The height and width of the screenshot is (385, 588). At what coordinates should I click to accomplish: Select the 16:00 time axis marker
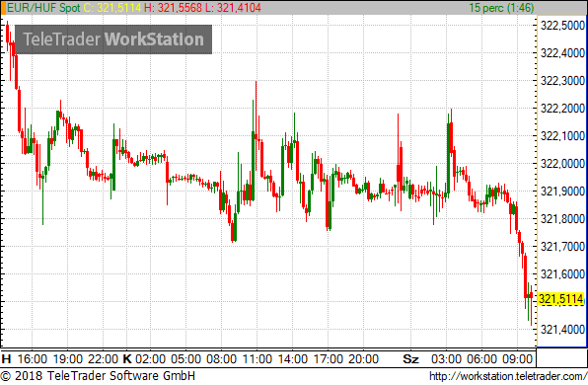click(x=33, y=359)
